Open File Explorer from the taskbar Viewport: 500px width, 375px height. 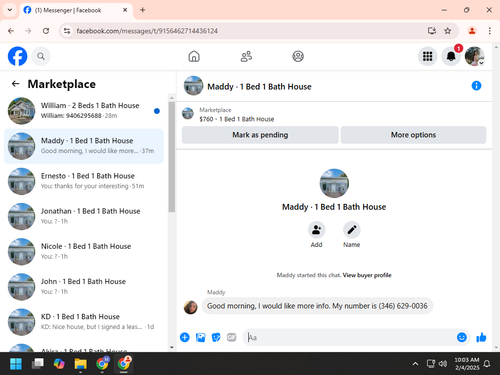pyautogui.click(x=80, y=363)
